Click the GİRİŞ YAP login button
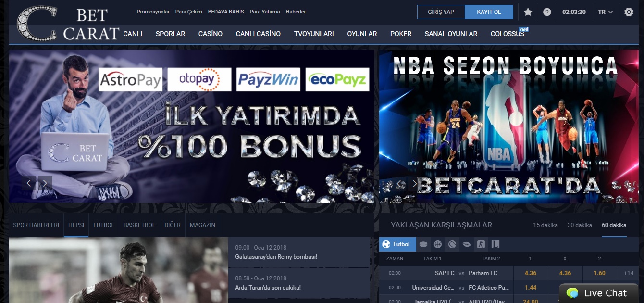 point(441,12)
